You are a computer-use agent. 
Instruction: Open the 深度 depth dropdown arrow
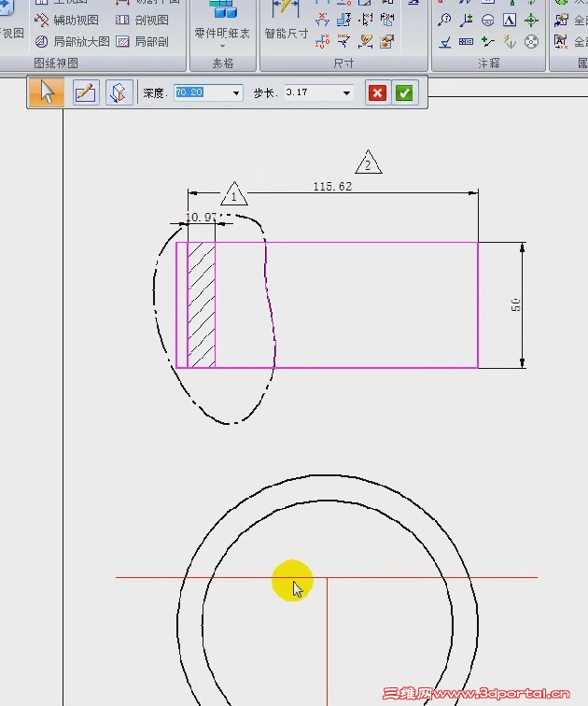pos(236,92)
